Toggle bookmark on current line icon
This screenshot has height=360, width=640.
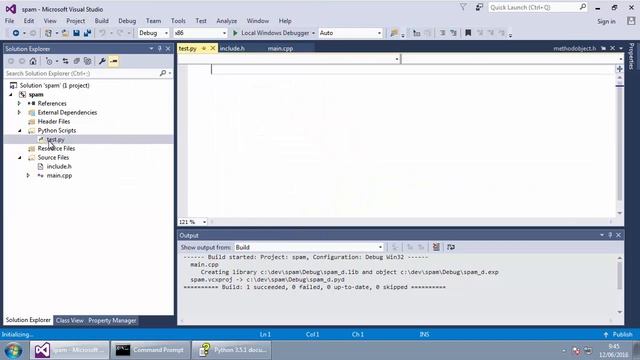click(468, 33)
